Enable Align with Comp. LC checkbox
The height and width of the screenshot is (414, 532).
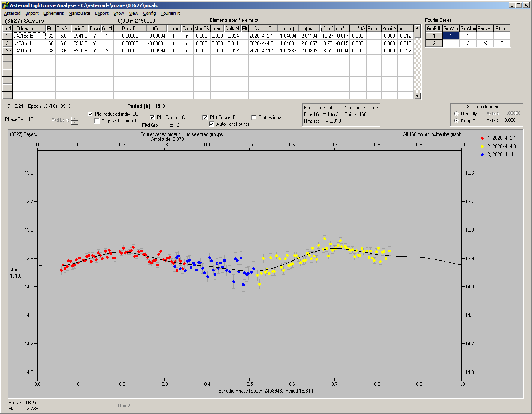(x=97, y=121)
